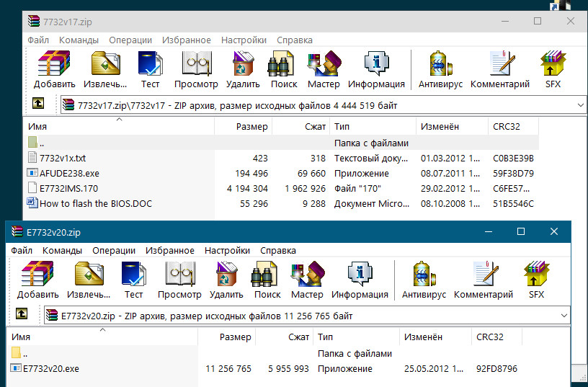
Task: Sort by Имя column in 7732v17.zip window
Action: pyautogui.click(x=119, y=126)
